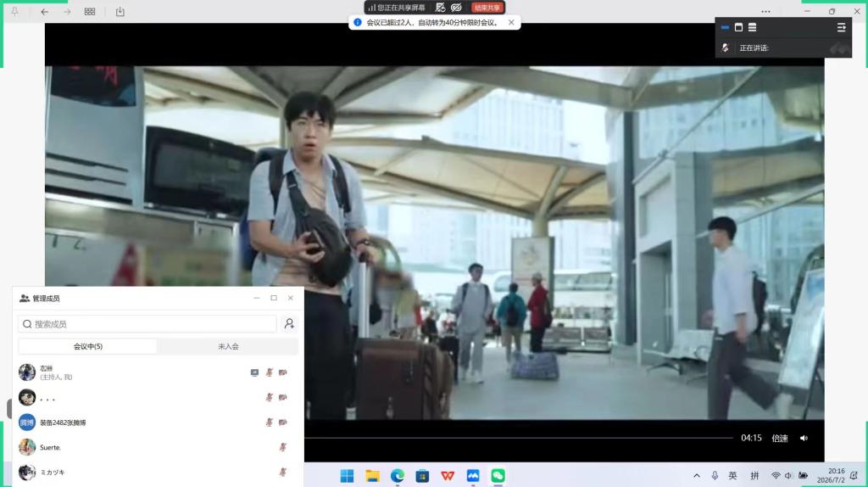Image resolution: width=868 pixels, height=487 pixels.
Task: Click Suerte. member avatar
Action: coord(26,447)
